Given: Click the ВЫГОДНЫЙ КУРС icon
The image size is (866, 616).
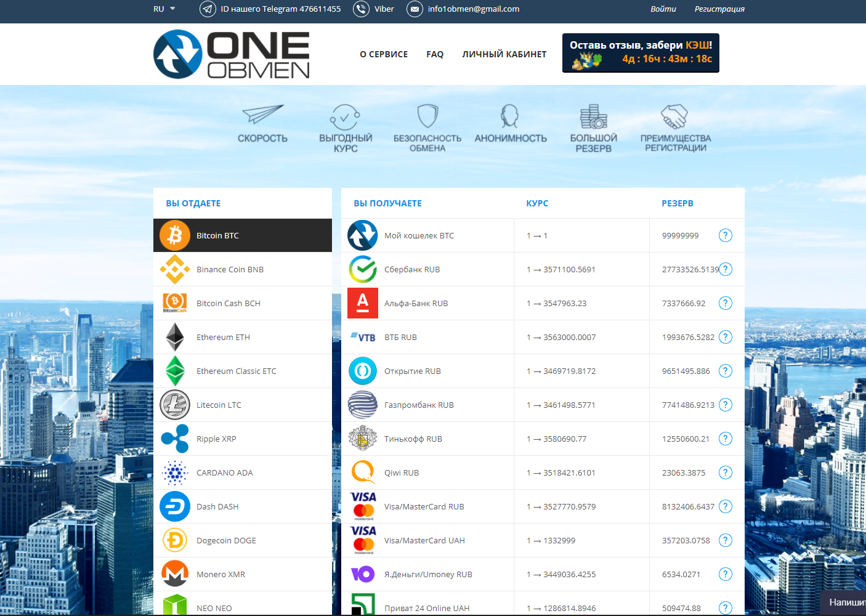Looking at the screenshot, I should click(x=345, y=117).
